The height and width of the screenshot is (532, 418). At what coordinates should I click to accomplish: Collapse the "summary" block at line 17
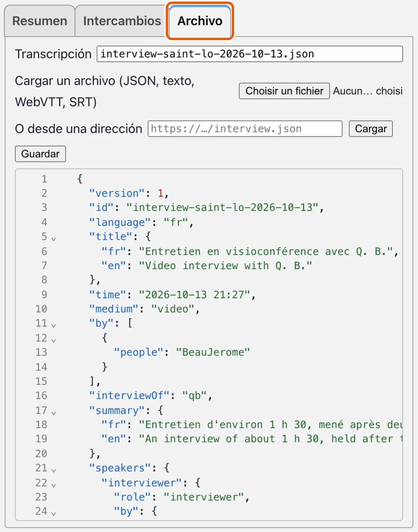click(x=54, y=413)
